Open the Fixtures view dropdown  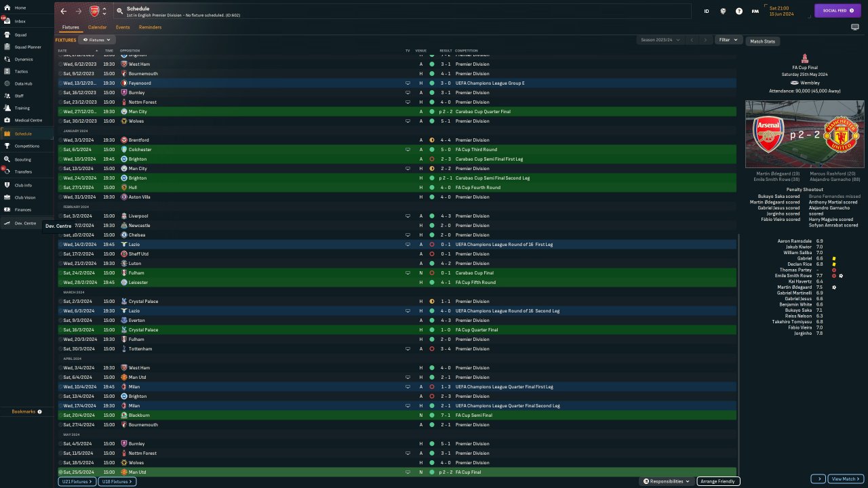point(96,40)
